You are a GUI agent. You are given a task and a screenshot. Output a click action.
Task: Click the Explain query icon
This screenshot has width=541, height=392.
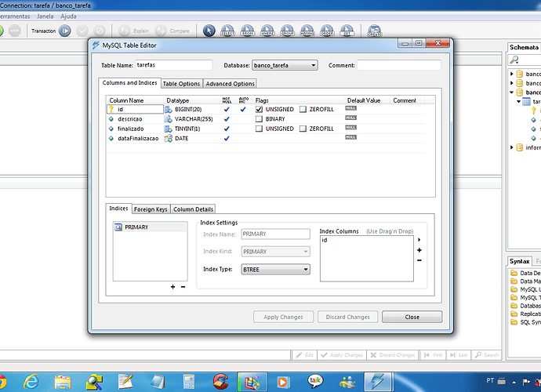pos(124,31)
